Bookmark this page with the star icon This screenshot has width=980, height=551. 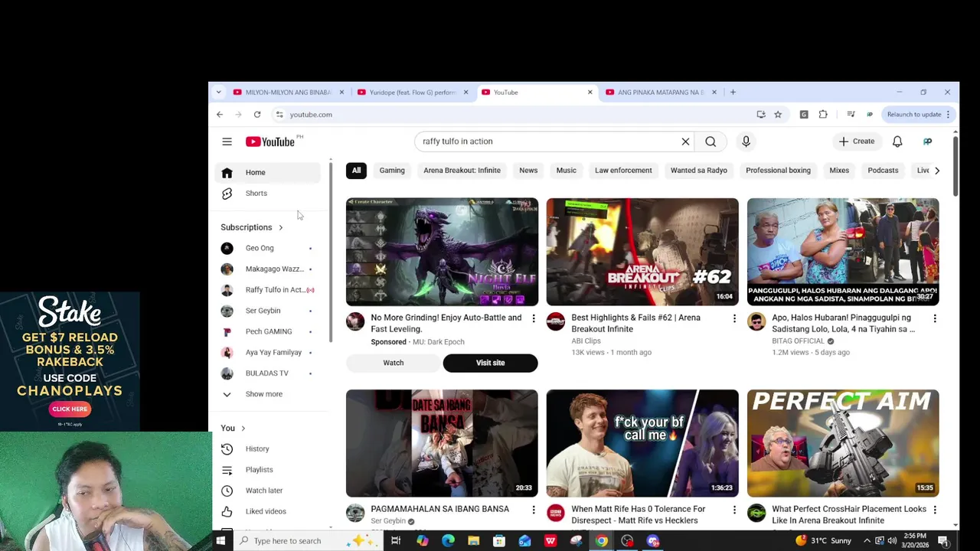[x=778, y=115]
